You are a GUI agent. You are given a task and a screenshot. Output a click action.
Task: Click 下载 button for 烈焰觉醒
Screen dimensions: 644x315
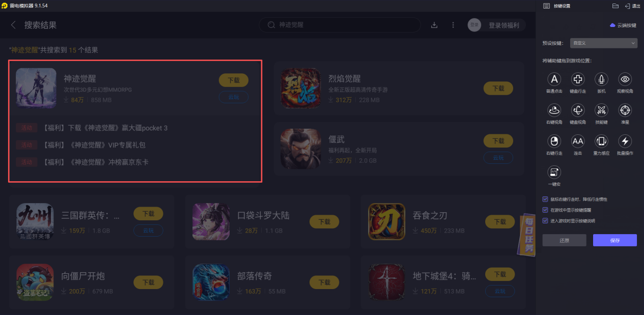[x=498, y=88]
